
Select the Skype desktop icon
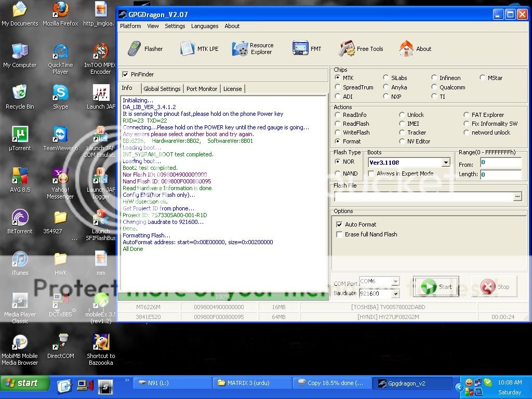point(60,97)
